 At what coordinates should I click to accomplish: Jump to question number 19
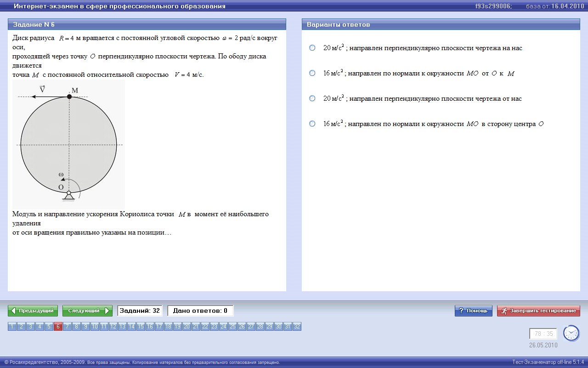click(x=177, y=327)
